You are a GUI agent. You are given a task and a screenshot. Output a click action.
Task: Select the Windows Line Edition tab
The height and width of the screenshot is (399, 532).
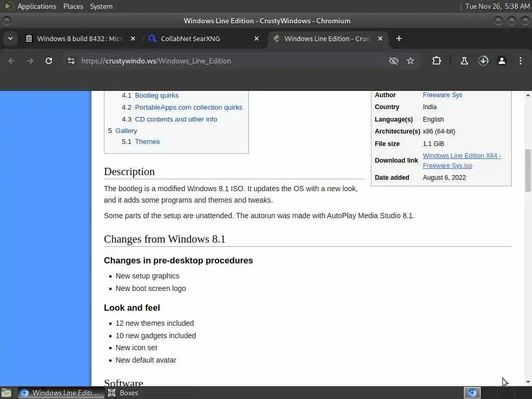point(327,38)
